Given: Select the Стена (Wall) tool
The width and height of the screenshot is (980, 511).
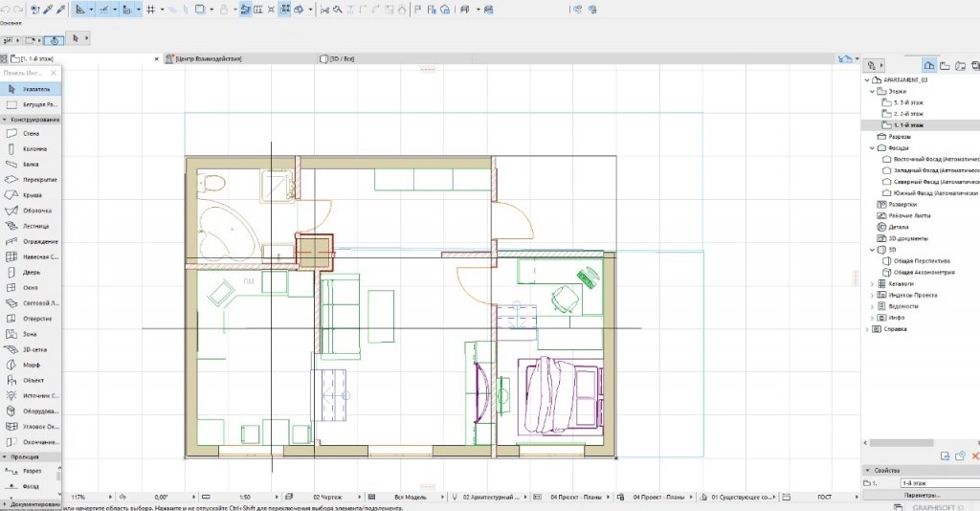Looking at the screenshot, I should pos(31,133).
